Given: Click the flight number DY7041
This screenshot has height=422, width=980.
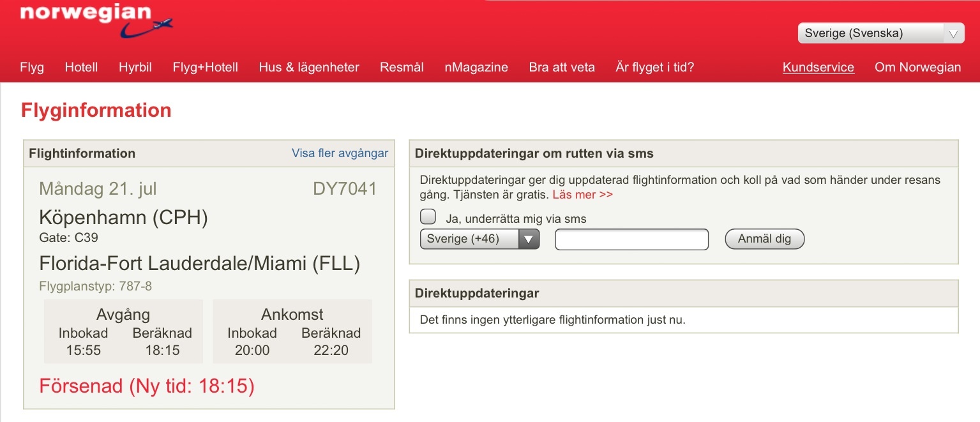Looking at the screenshot, I should (x=345, y=189).
